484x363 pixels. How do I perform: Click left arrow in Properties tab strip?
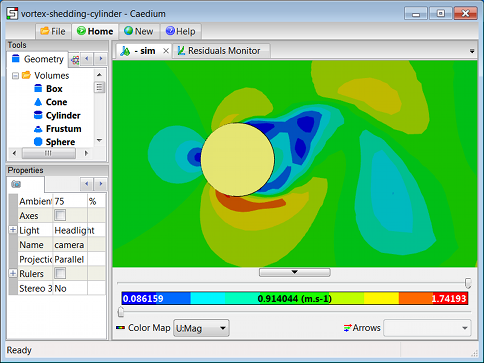point(87,184)
